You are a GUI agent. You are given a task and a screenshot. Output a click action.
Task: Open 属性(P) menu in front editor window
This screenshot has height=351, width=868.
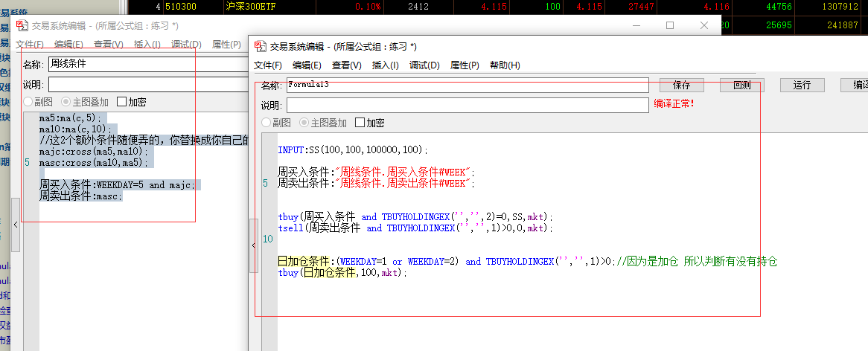point(465,65)
